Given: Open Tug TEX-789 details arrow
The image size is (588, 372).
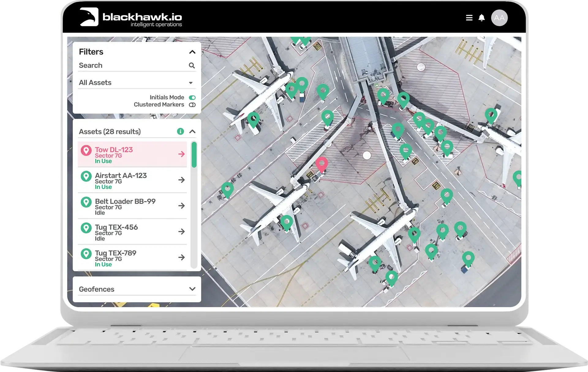Looking at the screenshot, I should 181,257.
